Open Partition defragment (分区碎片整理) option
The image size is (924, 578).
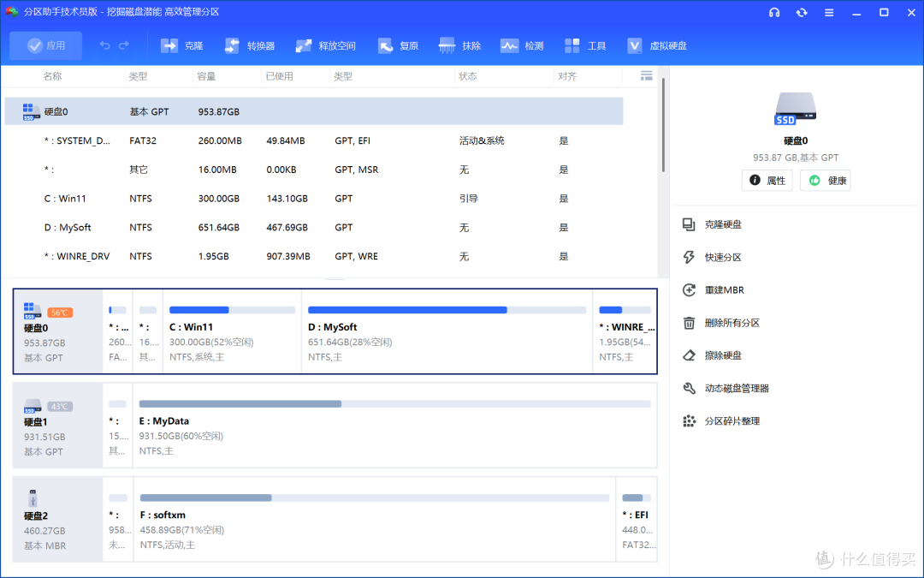pos(721,421)
